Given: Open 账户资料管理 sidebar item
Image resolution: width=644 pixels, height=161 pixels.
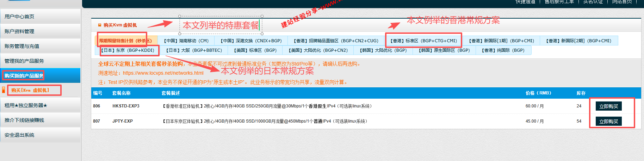Looking at the screenshot, I should 40,31.
